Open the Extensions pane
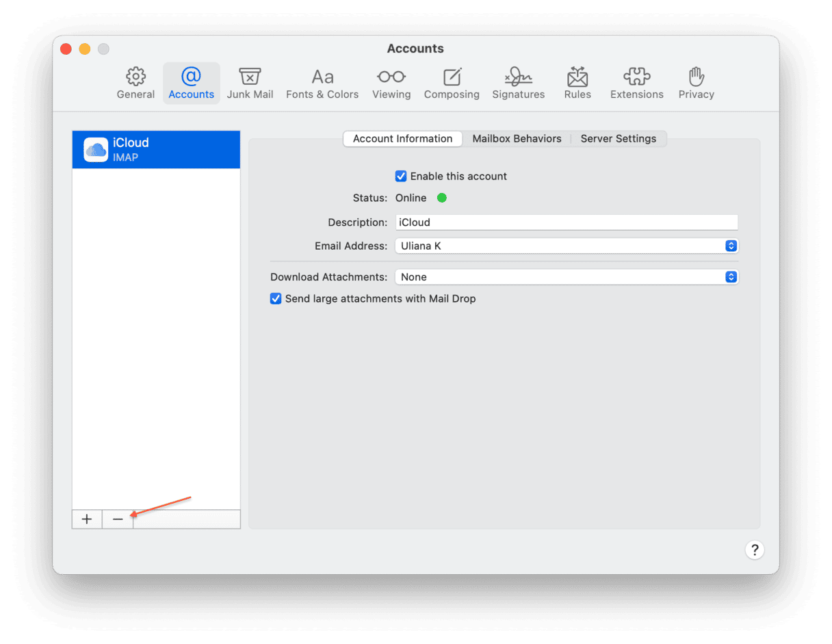The height and width of the screenshot is (644, 832). [x=636, y=83]
